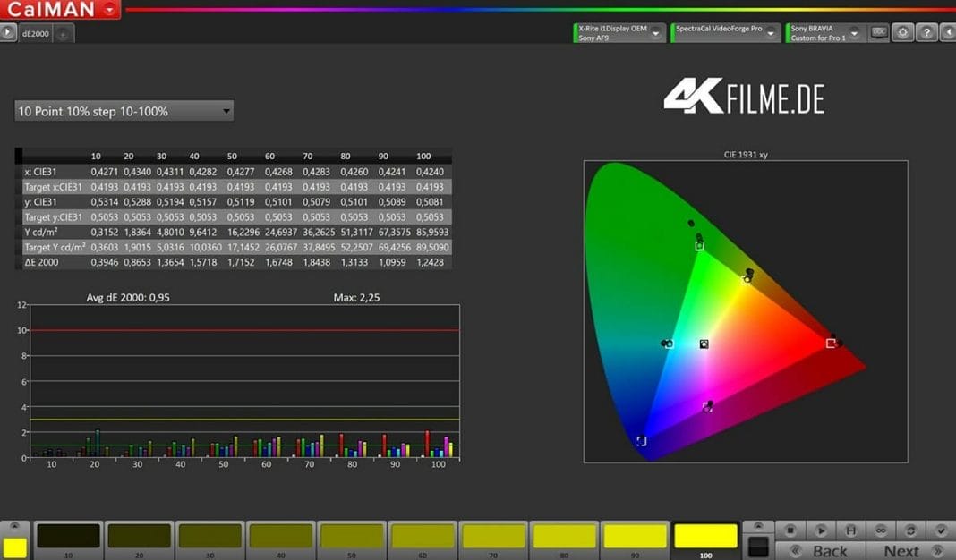Start reading with the play icon
The width and height of the screenshot is (956, 560).
point(820,530)
